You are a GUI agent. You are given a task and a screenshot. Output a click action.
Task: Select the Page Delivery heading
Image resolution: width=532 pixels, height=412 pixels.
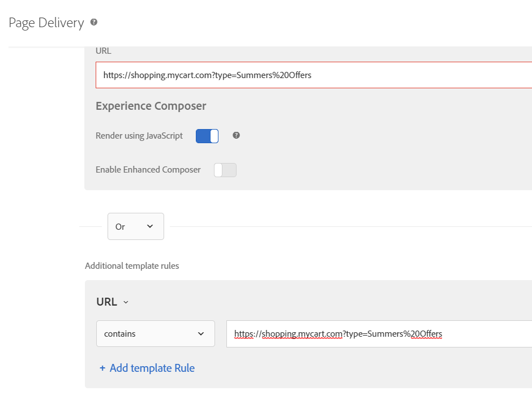click(46, 23)
